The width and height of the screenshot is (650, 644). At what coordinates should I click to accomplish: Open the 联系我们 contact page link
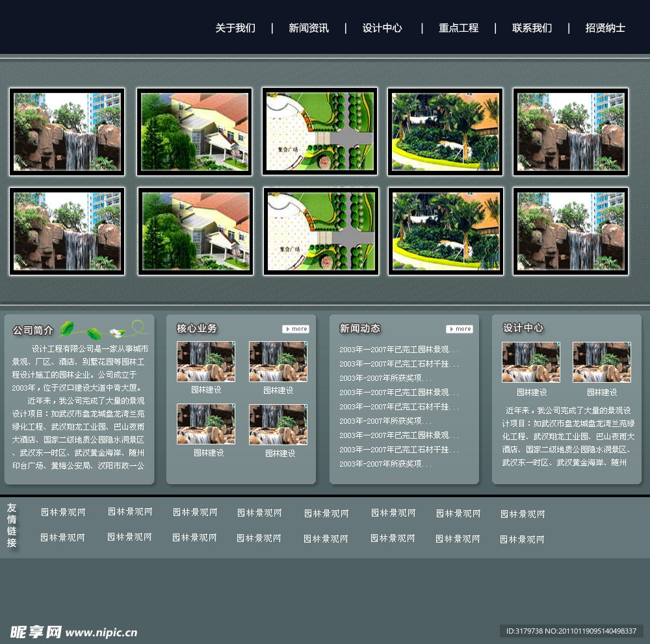(x=530, y=27)
